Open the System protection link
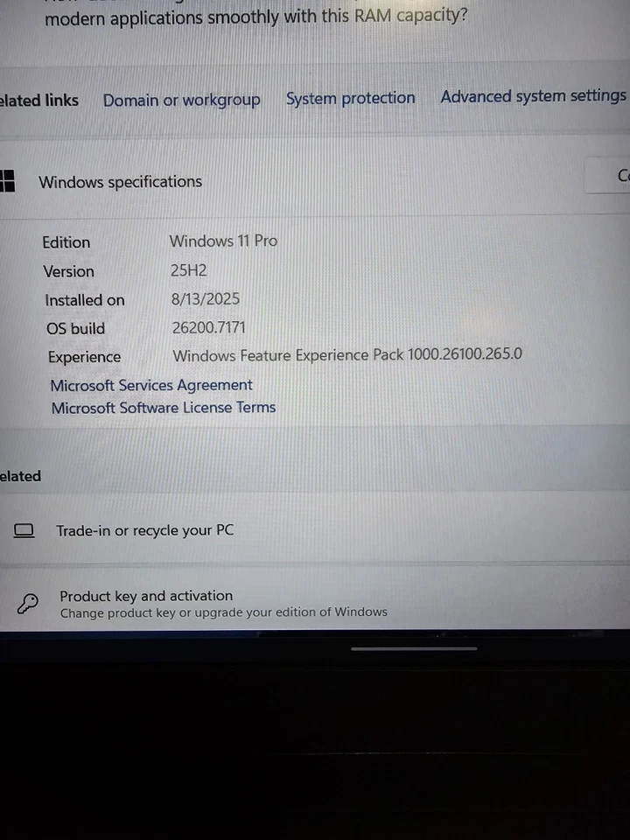 350,98
